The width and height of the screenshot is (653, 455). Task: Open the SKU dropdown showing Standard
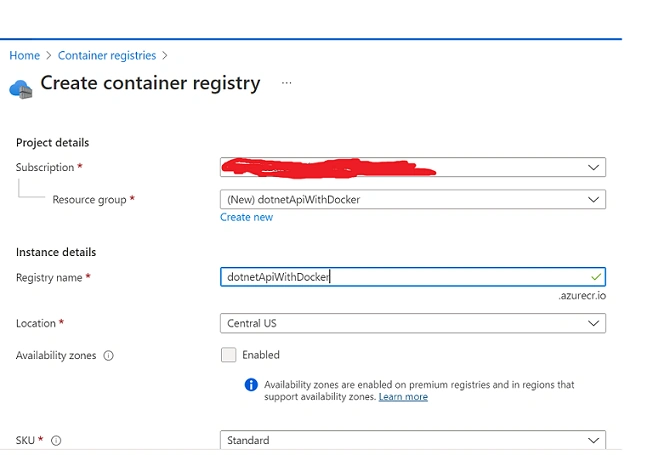coord(413,440)
